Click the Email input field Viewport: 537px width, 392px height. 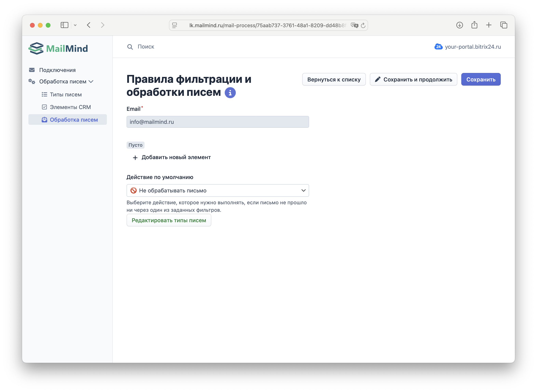(217, 122)
